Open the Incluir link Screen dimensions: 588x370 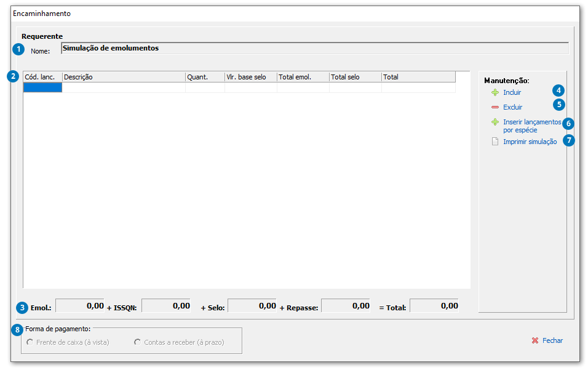(x=512, y=92)
